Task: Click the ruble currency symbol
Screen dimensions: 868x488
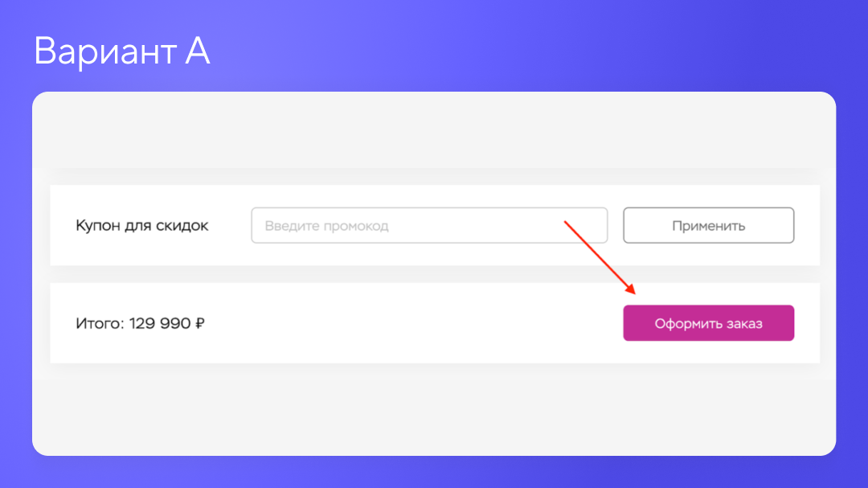Action: (199, 324)
